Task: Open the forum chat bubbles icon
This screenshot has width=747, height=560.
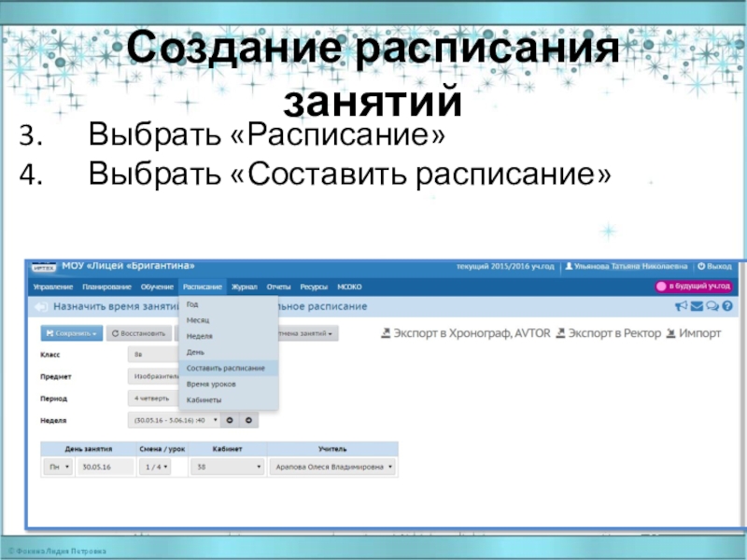Action: click(711, 306)
